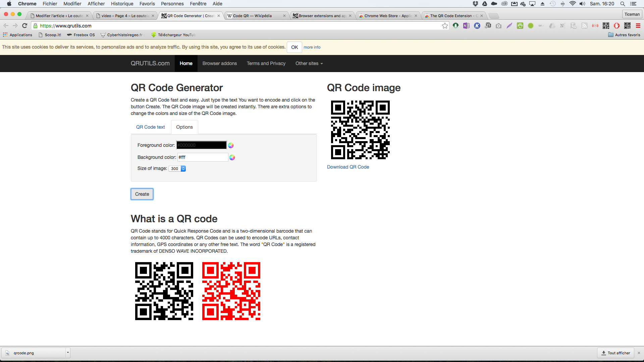The height and width of the screenshot is (362, 644).
Task: Switch to the Code QR Wikipédia tab
Action: pos(256,16)
